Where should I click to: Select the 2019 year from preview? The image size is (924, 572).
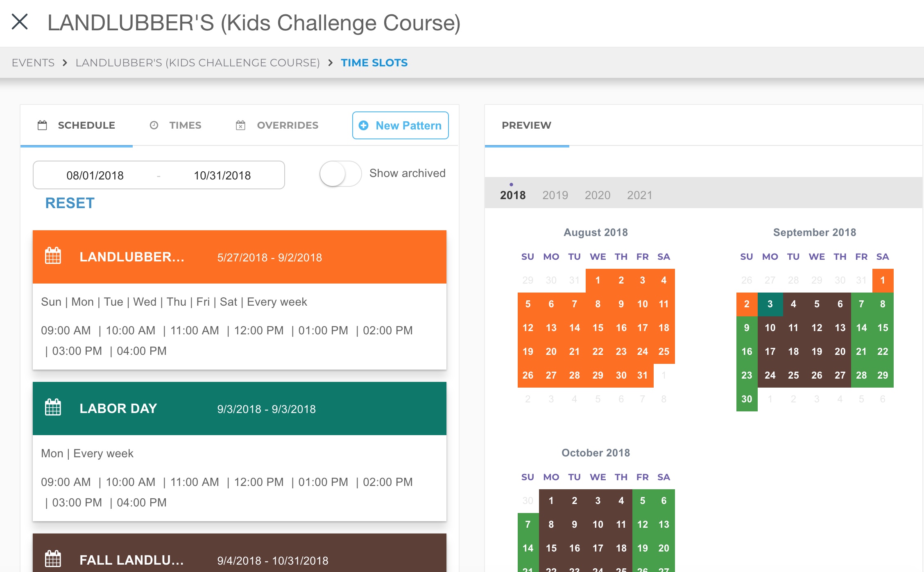click(555, 195)
